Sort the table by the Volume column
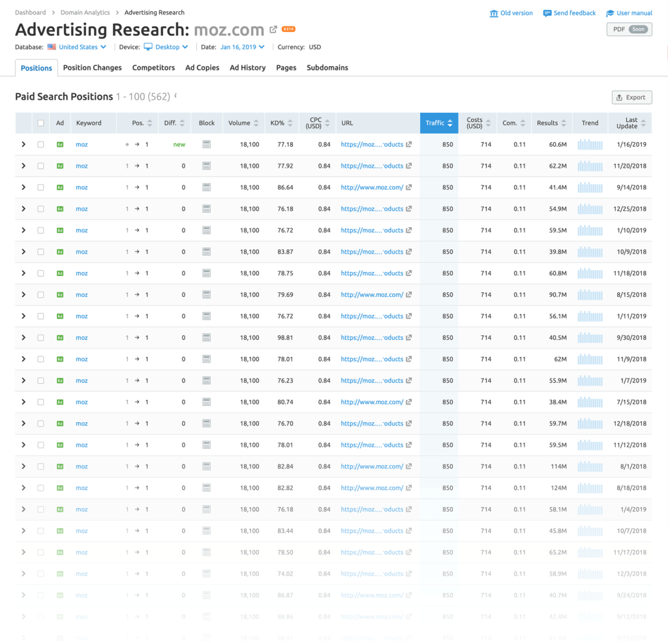Screen dimensions: 668x644 (x=240, y=123)
